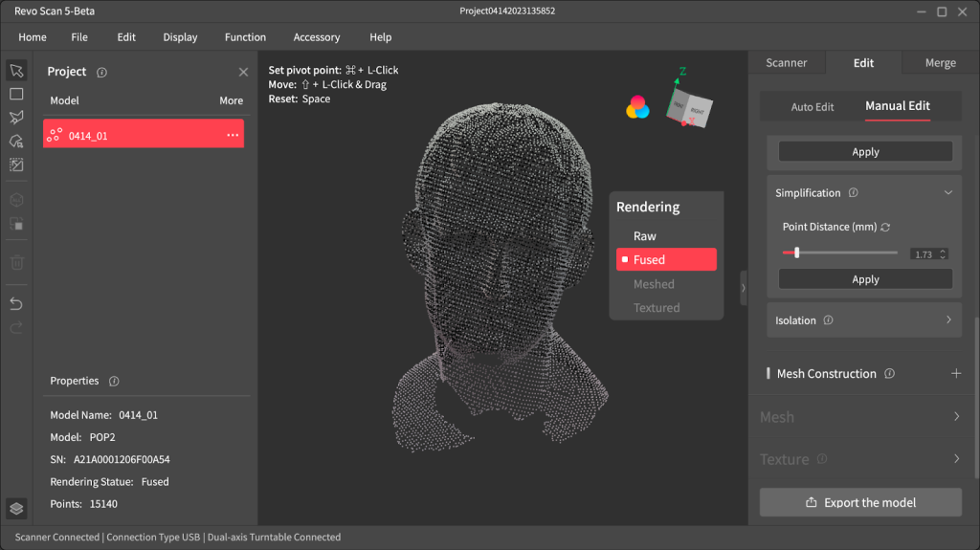Select the arrow pointer tool
980x550 pixels.
pos(16,71)
